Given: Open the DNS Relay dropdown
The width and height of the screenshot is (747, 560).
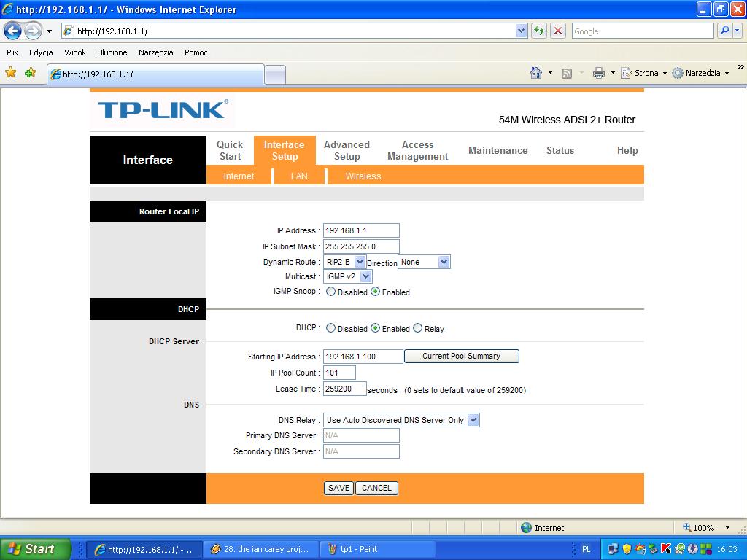Looking at the screenshot, I should (x=401, y=420).
